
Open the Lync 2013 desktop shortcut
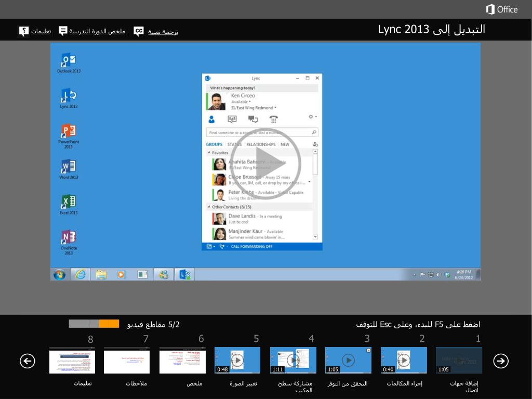click(69, 98)
